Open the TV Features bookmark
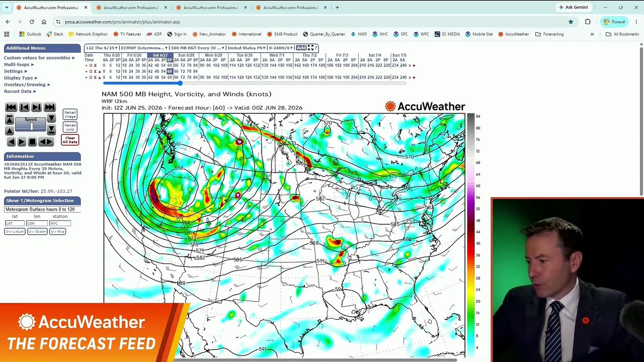The image size is (644, 362). click(127, 34)
